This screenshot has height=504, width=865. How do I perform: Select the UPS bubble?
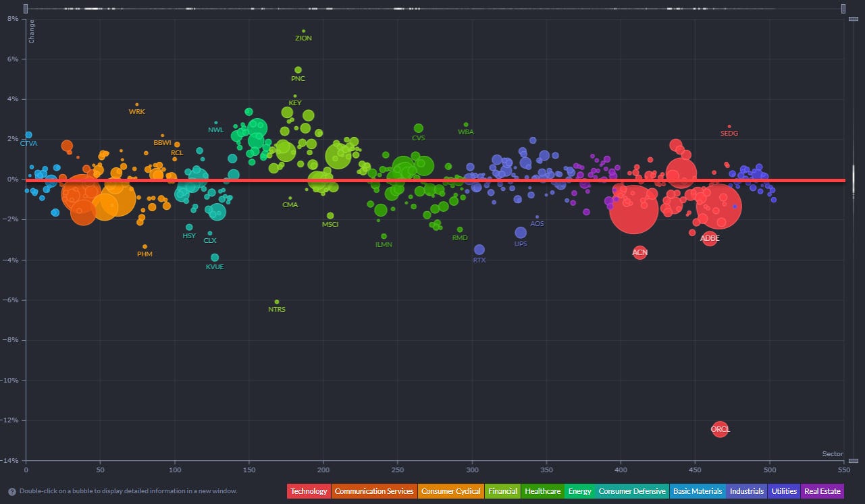521,233
